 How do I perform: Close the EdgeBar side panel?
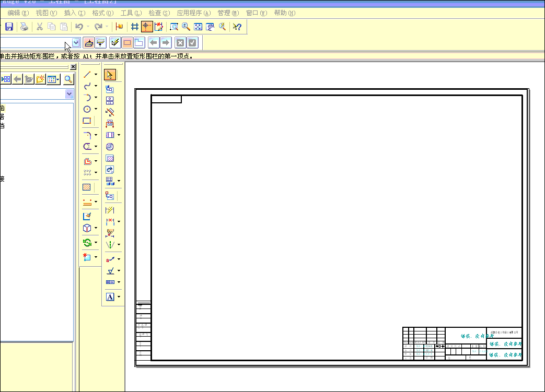click(73, 67)
